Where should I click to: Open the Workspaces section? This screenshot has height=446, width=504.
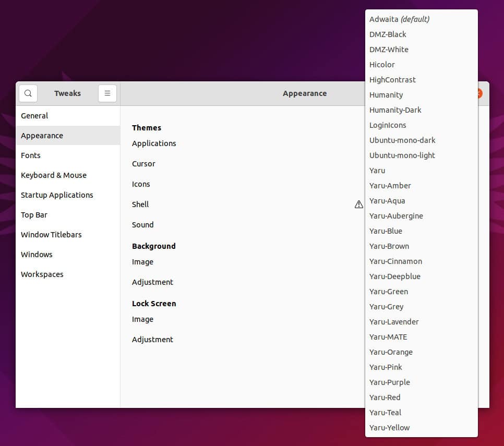pyautogui.click(x=68, y=274)
